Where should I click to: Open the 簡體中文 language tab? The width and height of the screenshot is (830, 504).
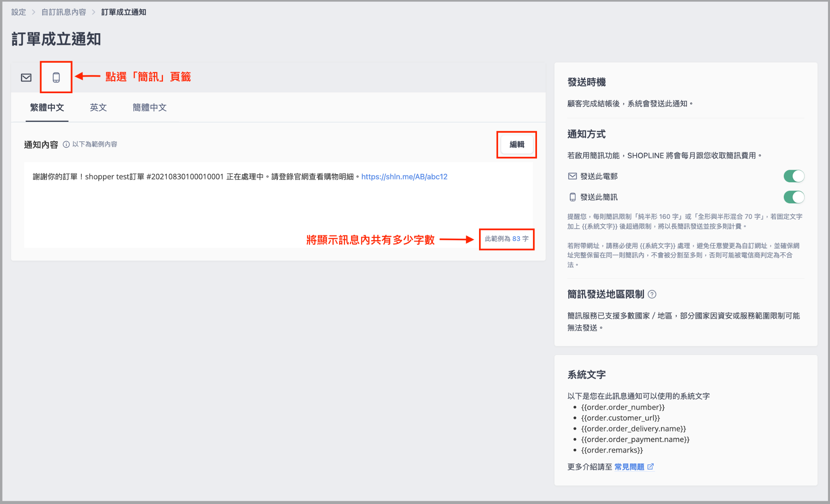click(150, 107)
